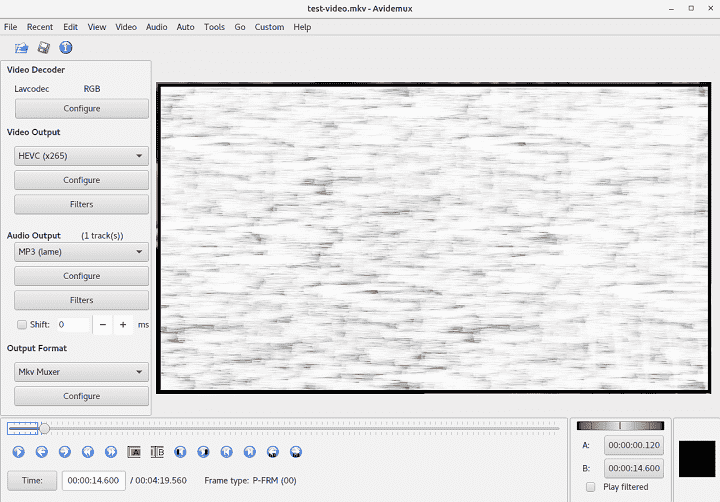Open video output Filters
Viewport: 720px width, 502px height.
pyautogui.click(x=81, y=204)
